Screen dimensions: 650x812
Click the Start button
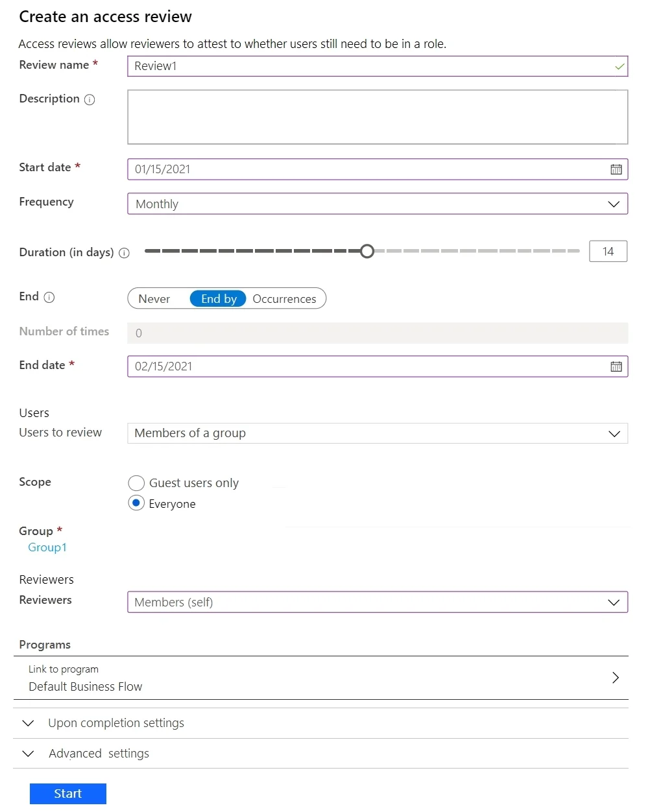[x=68, y=794]
